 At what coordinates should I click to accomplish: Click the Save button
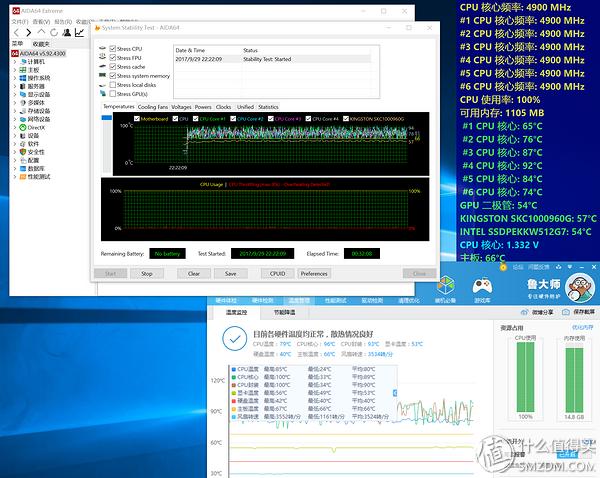231,274
